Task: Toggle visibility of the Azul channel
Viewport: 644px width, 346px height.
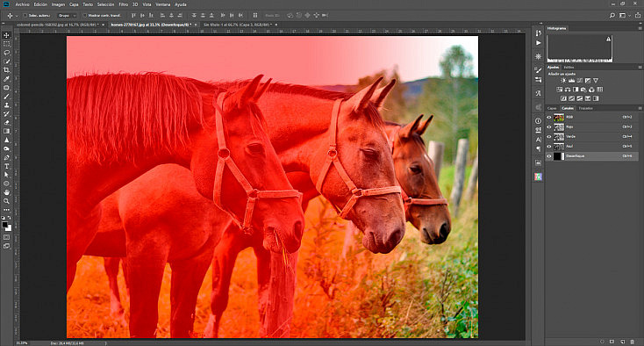Action: [549, 147]
